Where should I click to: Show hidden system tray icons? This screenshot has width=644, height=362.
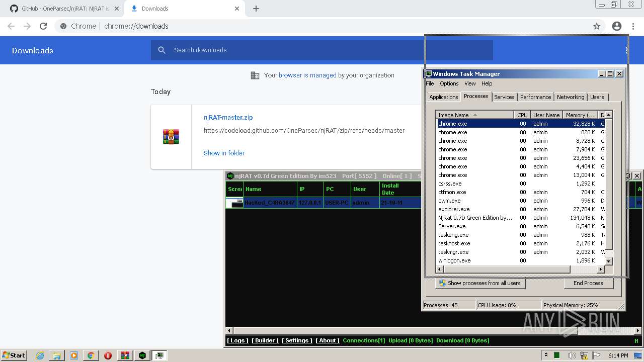coord(546,355)
